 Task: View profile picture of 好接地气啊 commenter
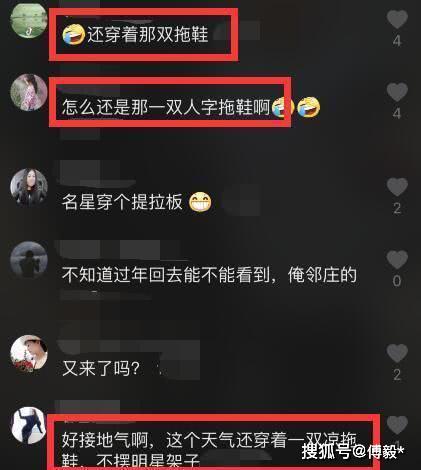[29, 425]
